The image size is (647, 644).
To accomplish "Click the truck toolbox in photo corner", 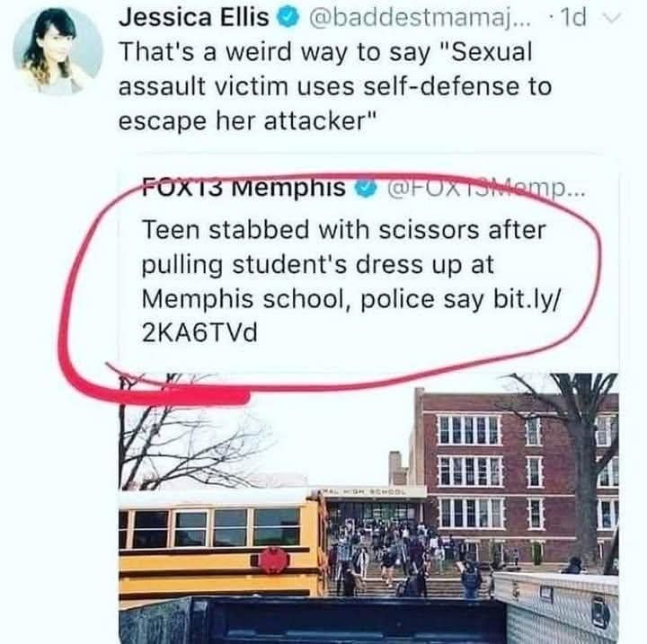I will tap(557, 606).
